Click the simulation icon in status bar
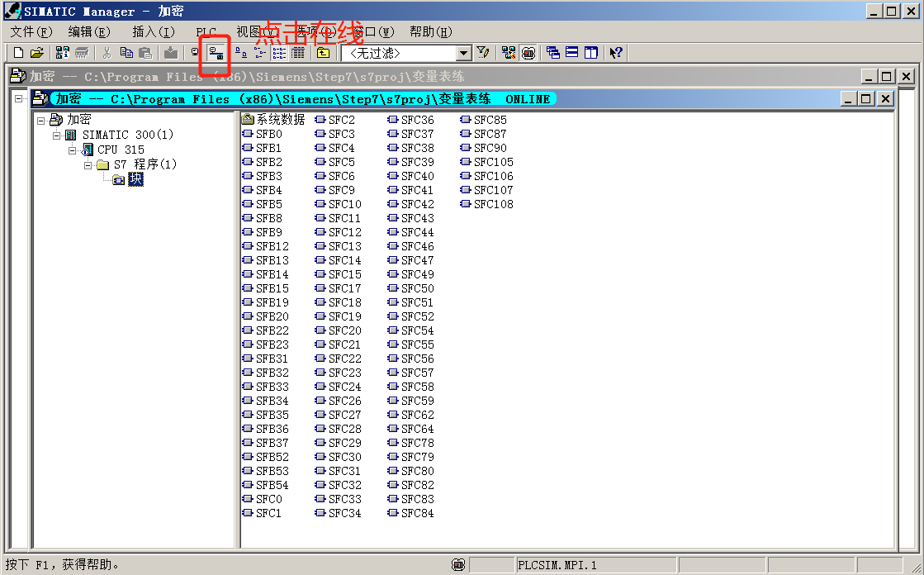The height and width of the screenshot is (575, 924). click(458, 565)
